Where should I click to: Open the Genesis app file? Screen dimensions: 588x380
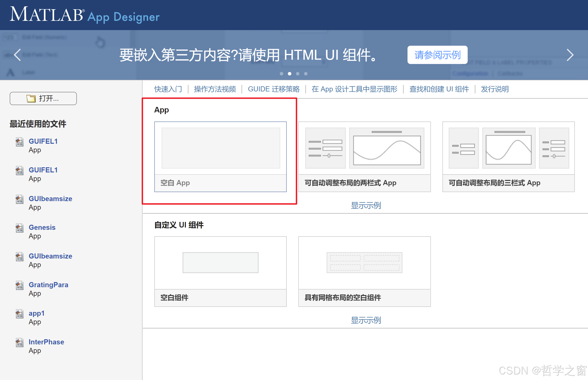42,227
